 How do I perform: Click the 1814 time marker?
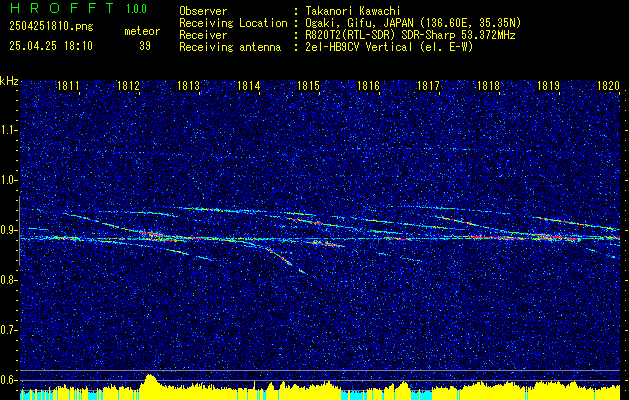(248, 85)
